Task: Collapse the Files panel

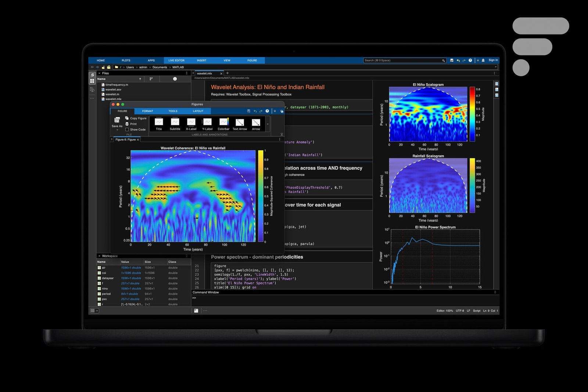Action: [x=99, y=73]
